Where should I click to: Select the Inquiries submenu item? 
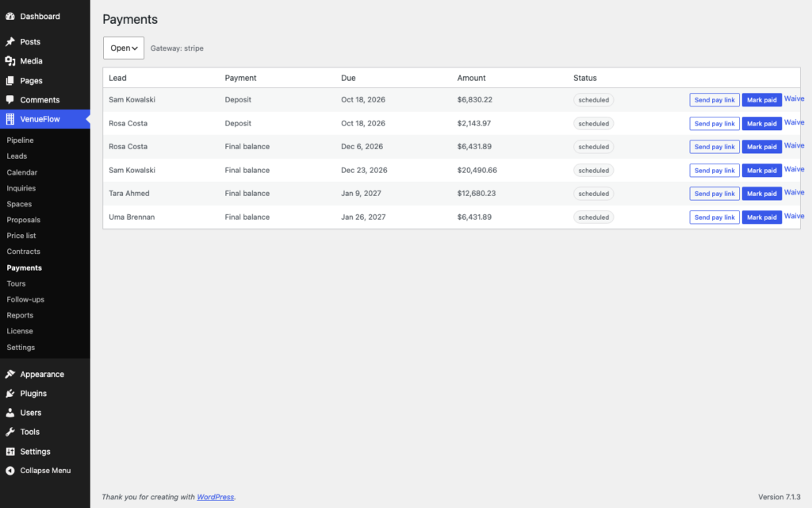[21, 188]
